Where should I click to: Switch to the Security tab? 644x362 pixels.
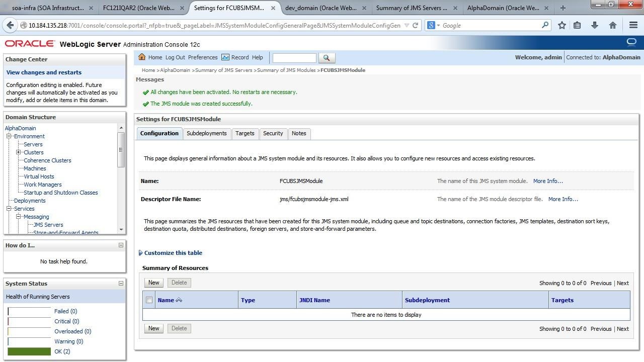pos(273,133)
